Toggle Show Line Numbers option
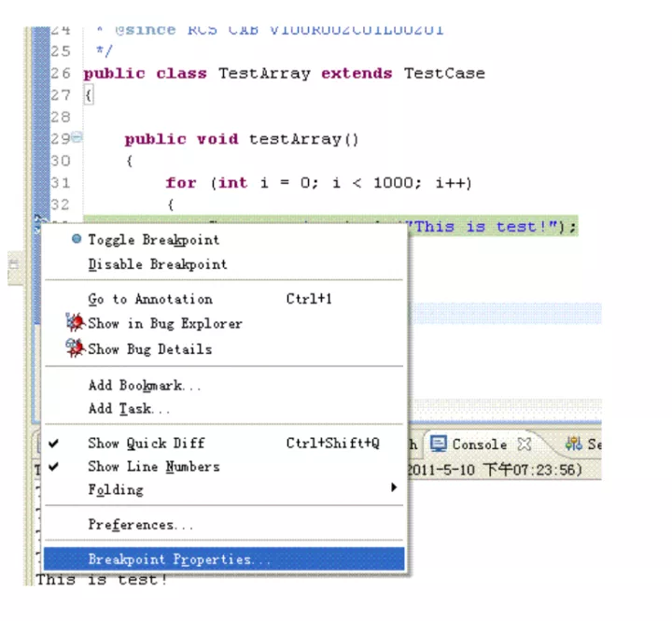This screenshot has width=672, height=621. click(x=223, y=466)
